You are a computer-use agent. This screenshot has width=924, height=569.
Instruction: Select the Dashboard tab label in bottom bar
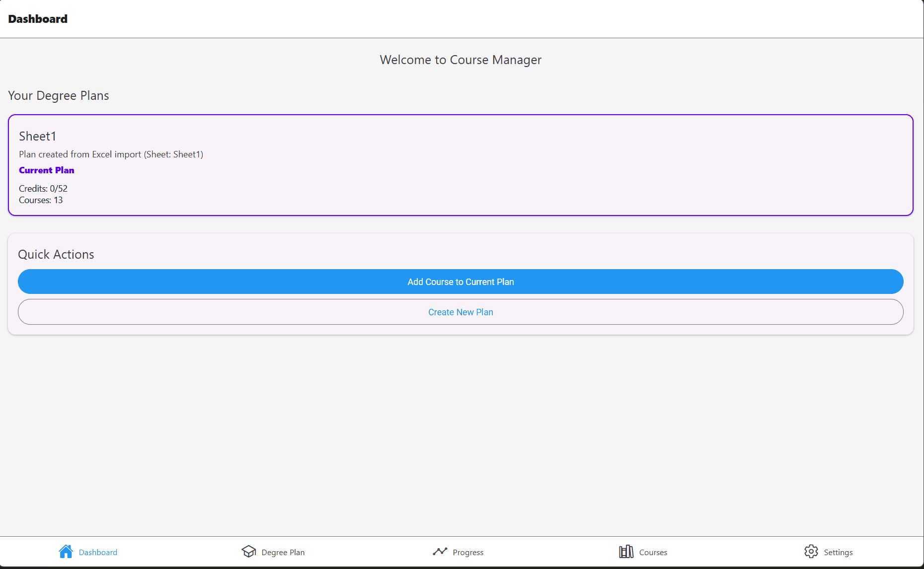(98, 553)
